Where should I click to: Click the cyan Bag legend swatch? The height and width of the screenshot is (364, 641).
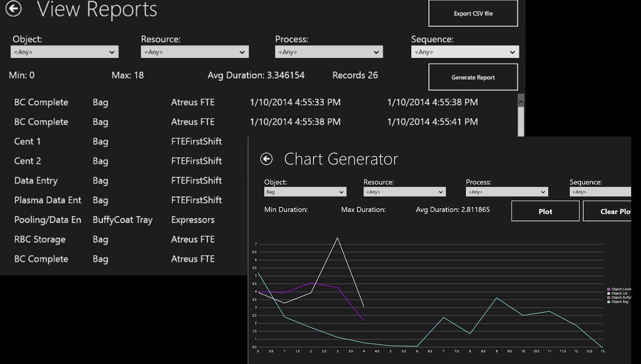point(609,302)
